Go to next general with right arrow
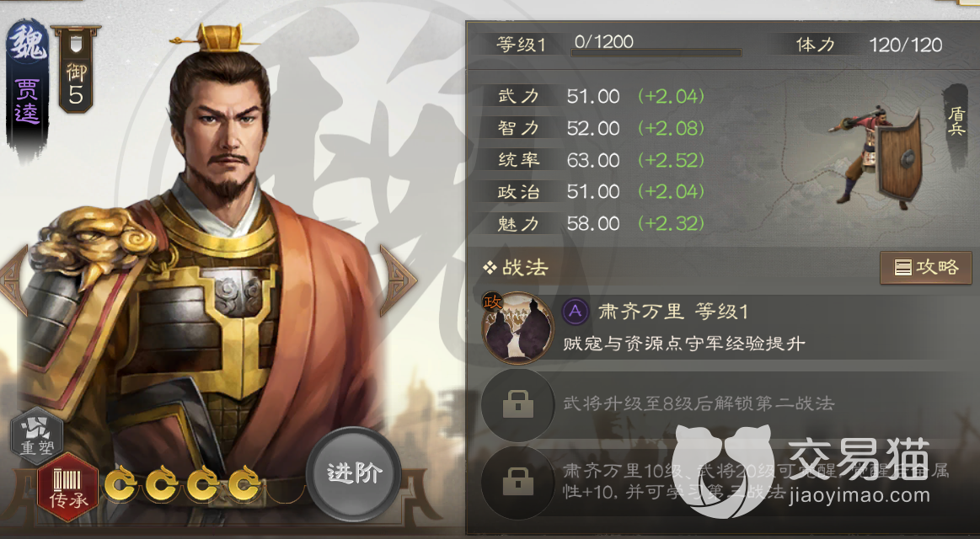Screen dimensions: 980x539 tap(398, 280)
